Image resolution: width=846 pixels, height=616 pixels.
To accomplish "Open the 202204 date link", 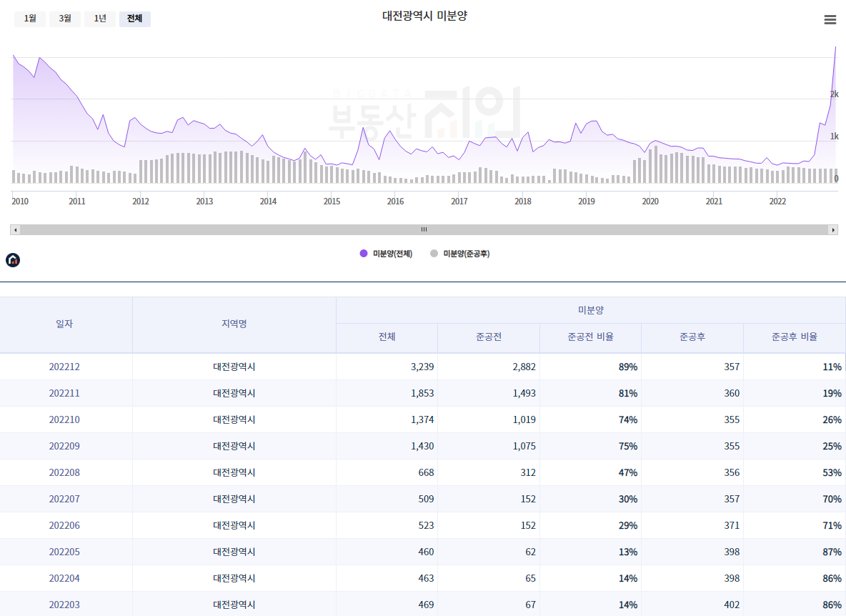I will [64, 578].
